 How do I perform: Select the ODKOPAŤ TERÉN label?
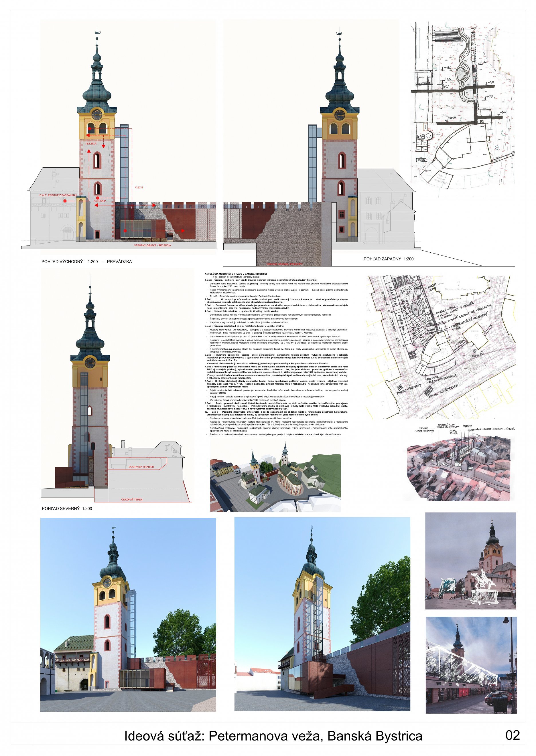tap(132, 499)
